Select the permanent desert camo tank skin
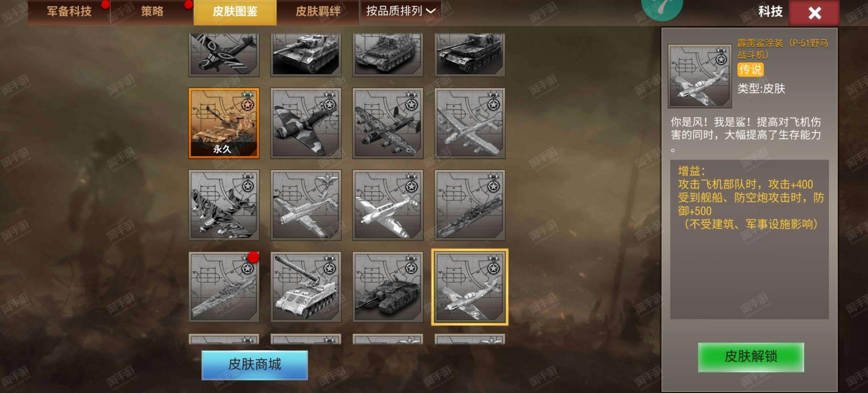This screenshot has height=393, width=868. tap(224, 123)
